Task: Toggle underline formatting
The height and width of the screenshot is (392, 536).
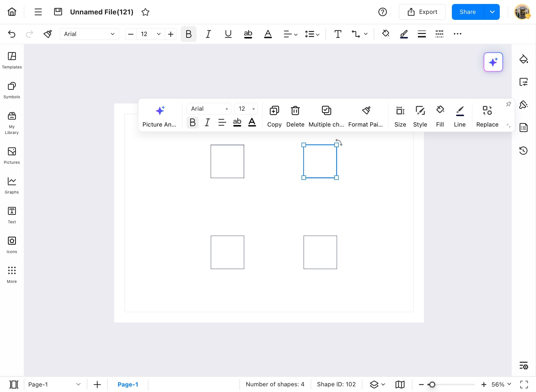Action: [x=228, y=34]
